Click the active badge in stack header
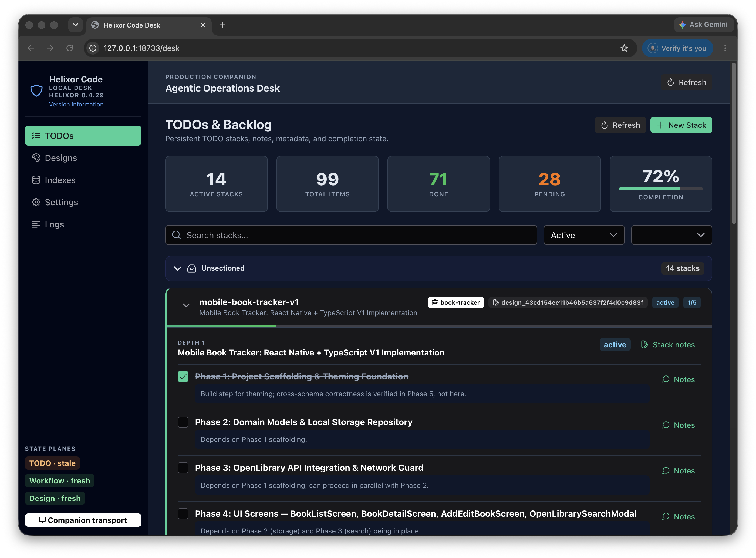This screenshot has width=756, height=558. pos(665,303)
